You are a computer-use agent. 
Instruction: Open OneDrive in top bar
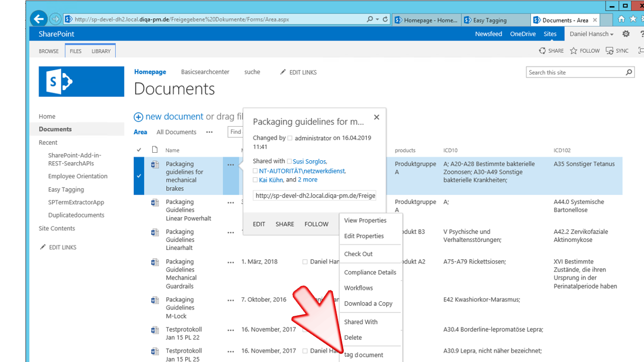coord(523,34)
